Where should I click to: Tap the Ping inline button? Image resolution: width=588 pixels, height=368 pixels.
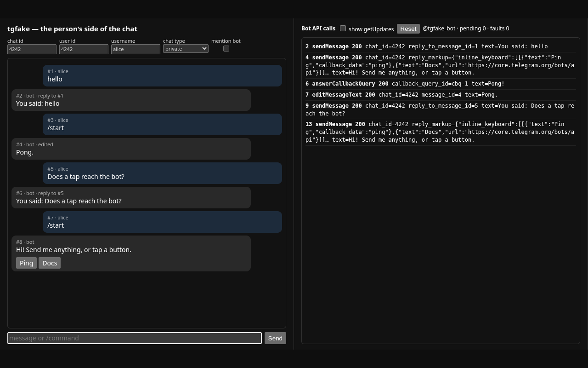[x=26, y=263]
